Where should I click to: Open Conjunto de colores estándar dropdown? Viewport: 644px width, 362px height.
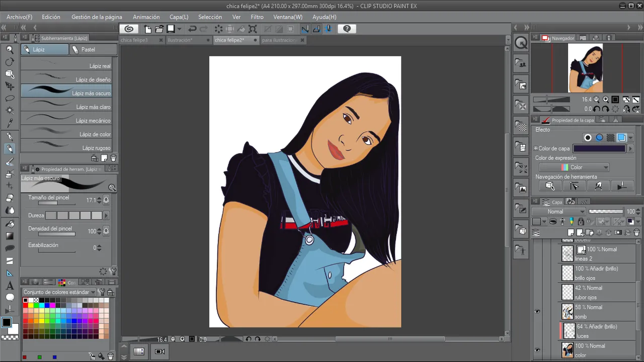[60, 292]
